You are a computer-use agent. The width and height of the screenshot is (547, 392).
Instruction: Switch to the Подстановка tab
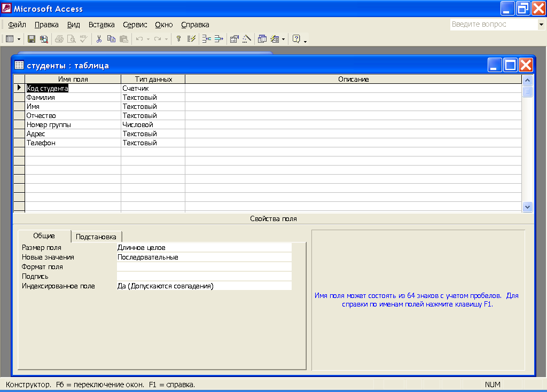[x=96, y=237]
